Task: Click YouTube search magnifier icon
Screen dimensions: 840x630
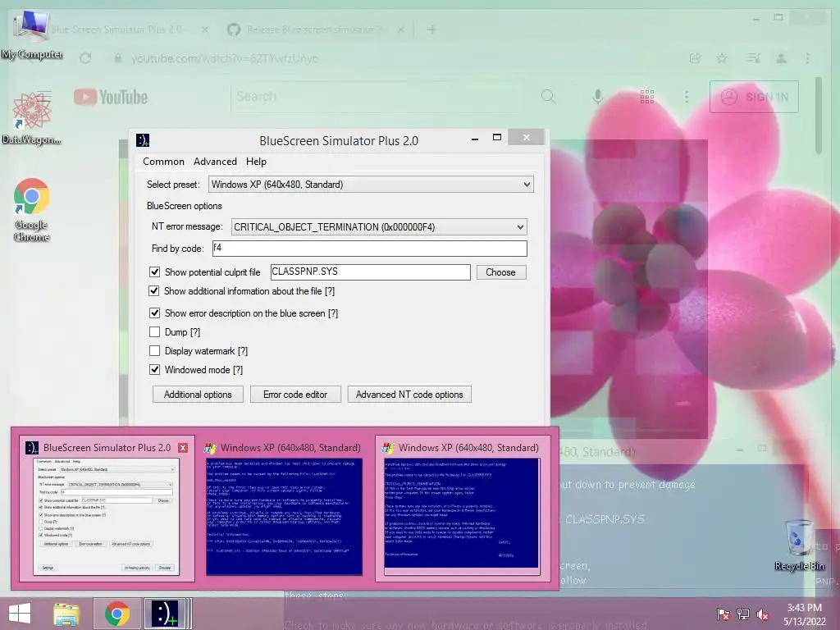Action: coord(548,97)
